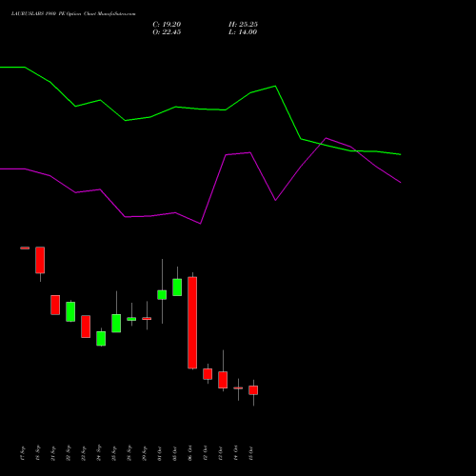This screenshot has width=476, height=476.
Task: Click the green indicator line
Action: (x=200, y=109)
